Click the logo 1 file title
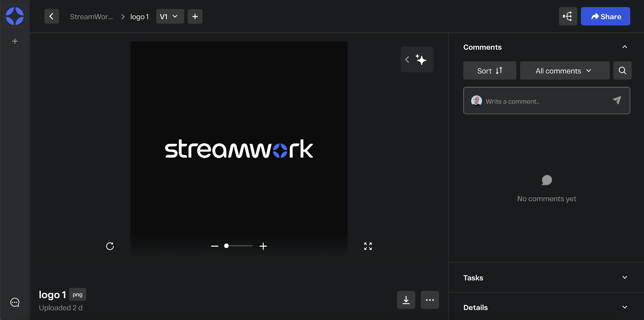The image size is (644, 320). [52, 295]
